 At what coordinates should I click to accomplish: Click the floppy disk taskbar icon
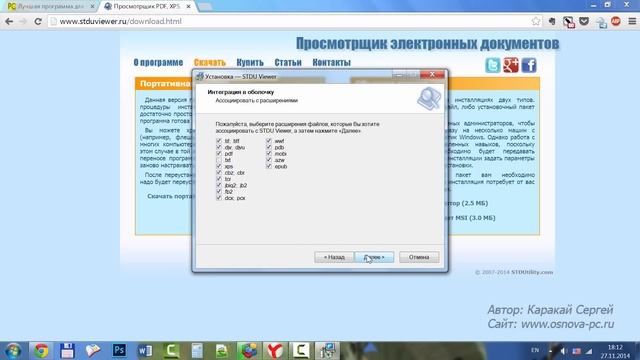tap(67, 351)
